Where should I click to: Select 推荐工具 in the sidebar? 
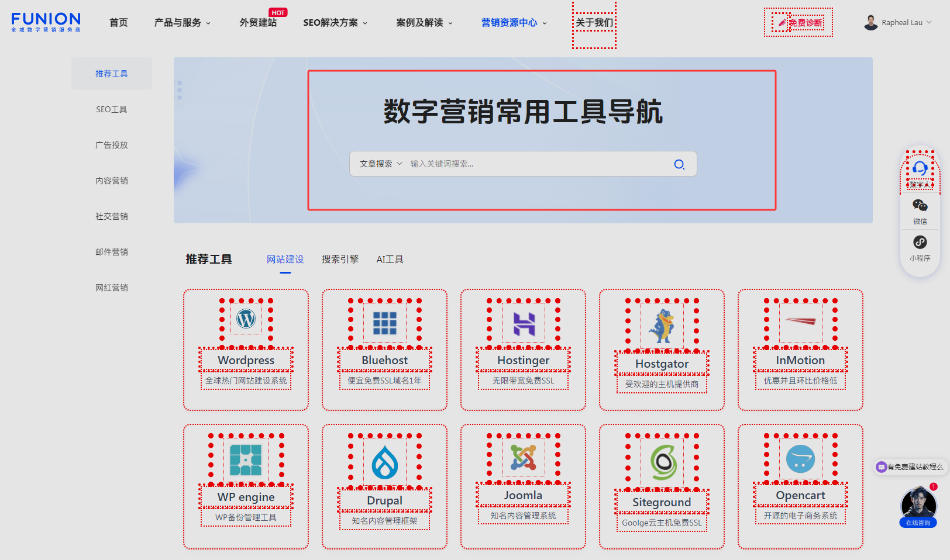point(112,74)
